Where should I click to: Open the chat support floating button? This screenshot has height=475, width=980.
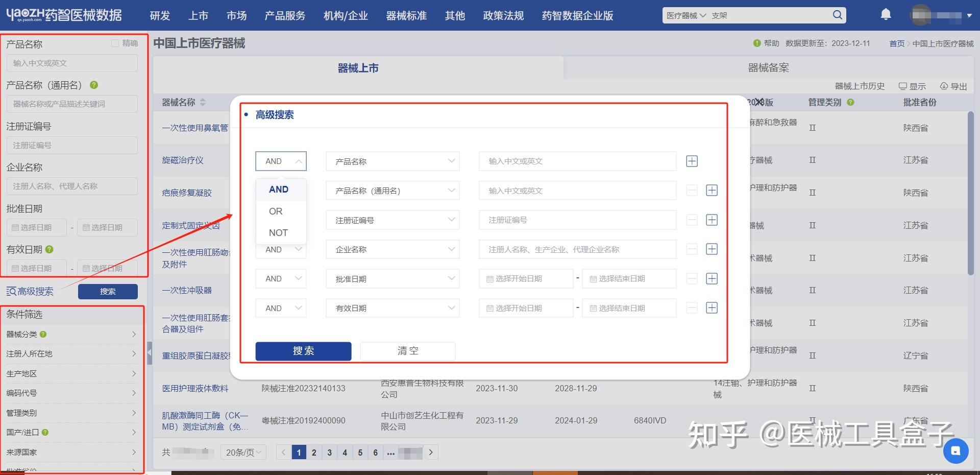955,451
